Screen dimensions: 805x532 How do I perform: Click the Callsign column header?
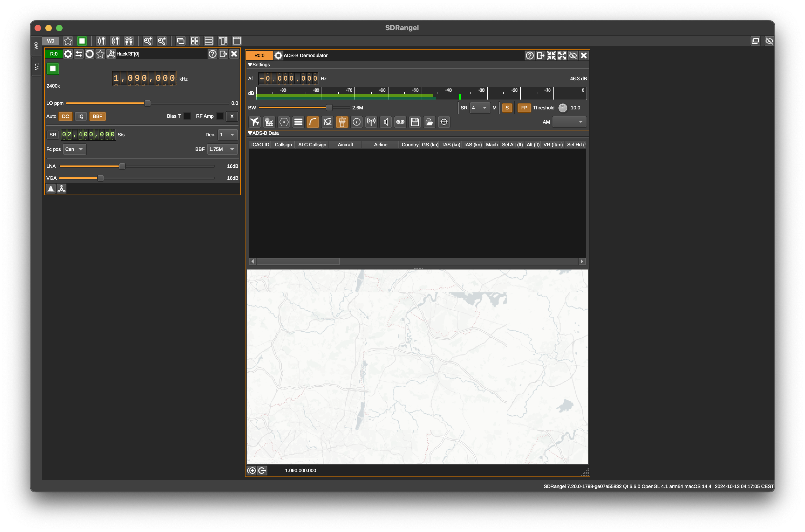pyautogui.click(x=283, y=144)
